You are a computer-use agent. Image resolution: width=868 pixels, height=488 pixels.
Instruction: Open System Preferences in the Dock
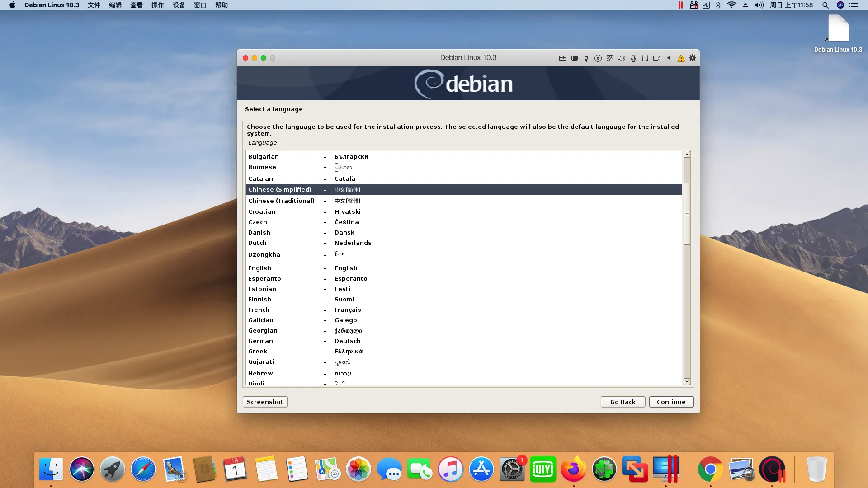pyautogui.click(x=512, y=469)
